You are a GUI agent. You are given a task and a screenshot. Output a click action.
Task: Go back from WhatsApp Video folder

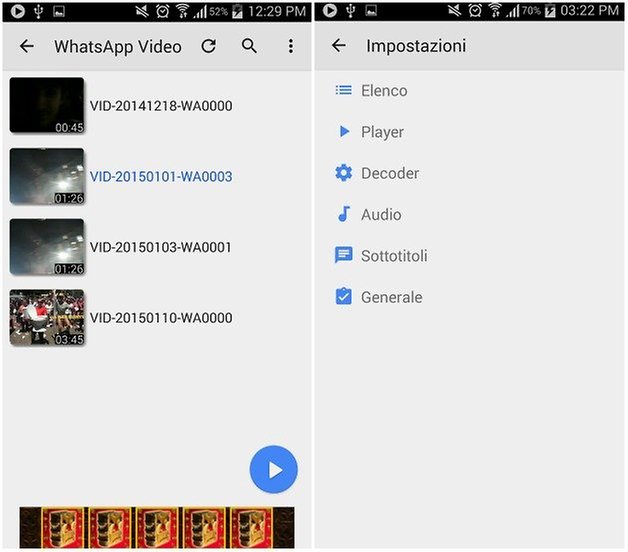(x=27, y=46)
